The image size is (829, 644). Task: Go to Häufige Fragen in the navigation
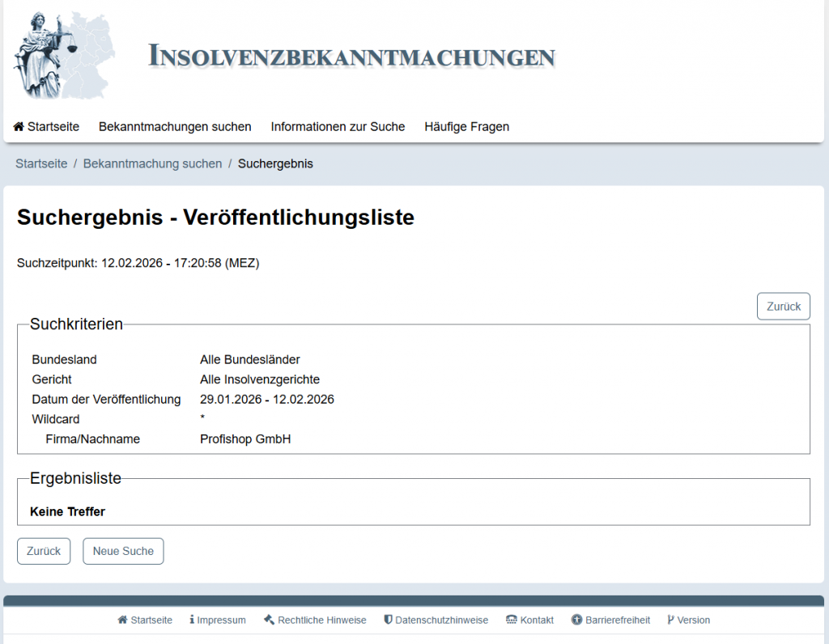pos(466,127)
